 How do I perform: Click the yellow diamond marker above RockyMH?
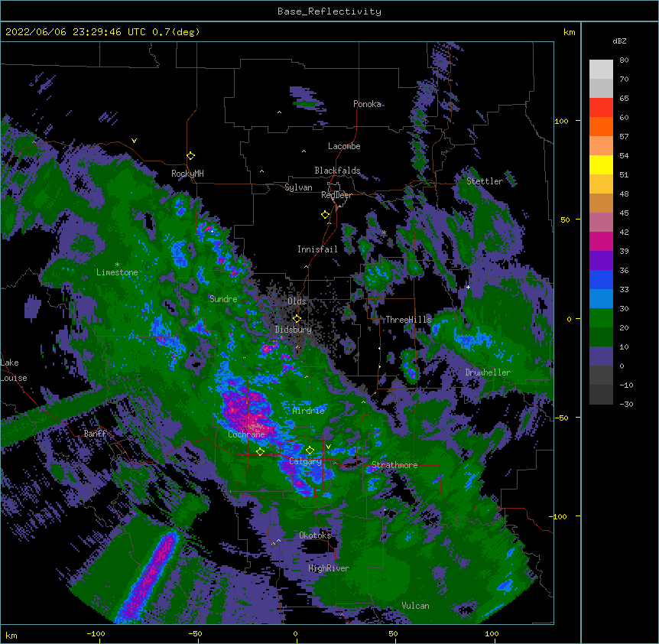coord(191,156)
